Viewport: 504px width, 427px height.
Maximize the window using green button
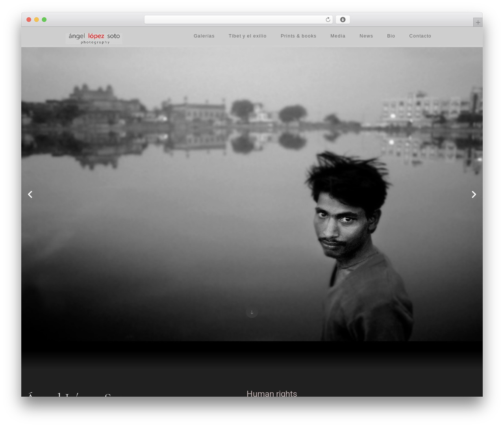[x=44, y=20]
